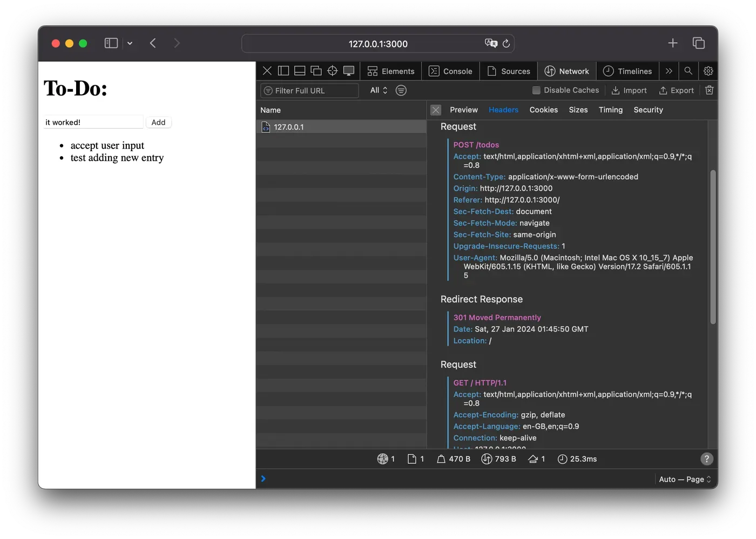The image size is (756, 539).
Task: Click the 470 B request size stat
Action: [454, 459]
